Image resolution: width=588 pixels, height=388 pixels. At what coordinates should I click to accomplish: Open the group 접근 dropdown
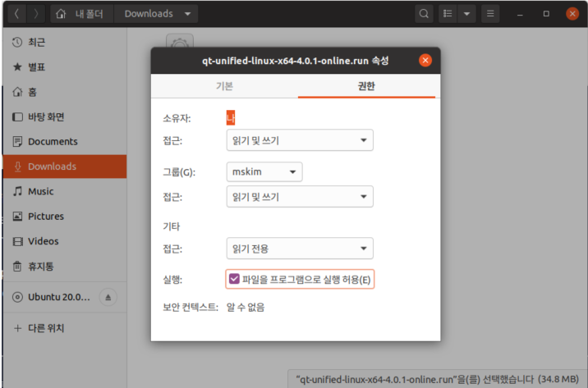300,197
